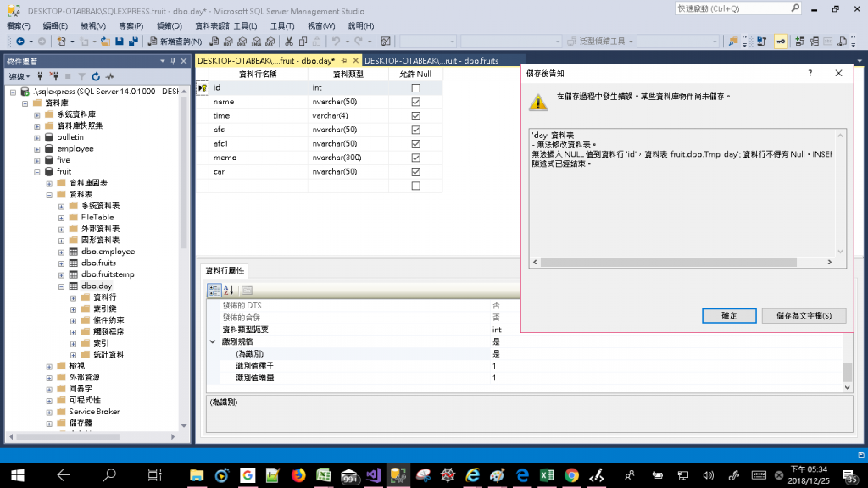
Task: Toggle Allow Null checkbox for car column
Action: coord(415,171)
